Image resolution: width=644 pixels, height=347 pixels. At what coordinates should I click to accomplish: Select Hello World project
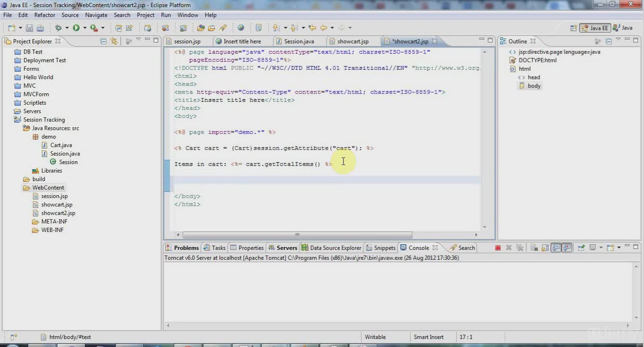[x=38, y=77]
